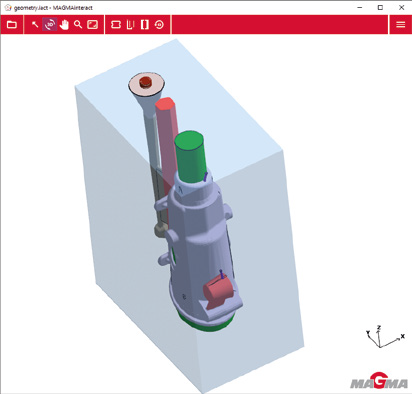
Task: Open the hamburger menu
Action: pyautogui.click(x=401, y=25)
